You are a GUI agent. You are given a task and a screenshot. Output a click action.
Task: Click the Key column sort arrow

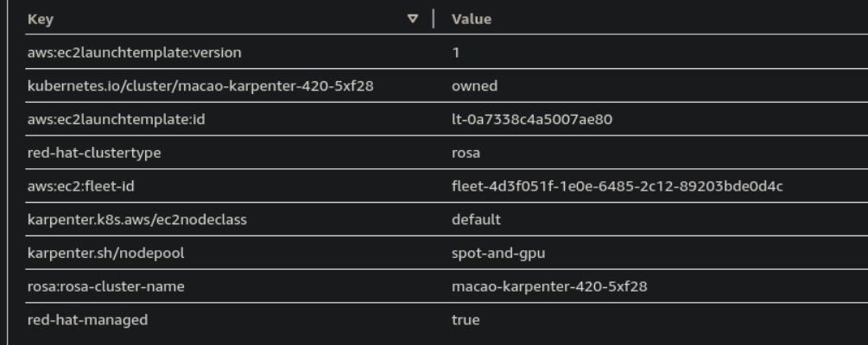(413, 18)
